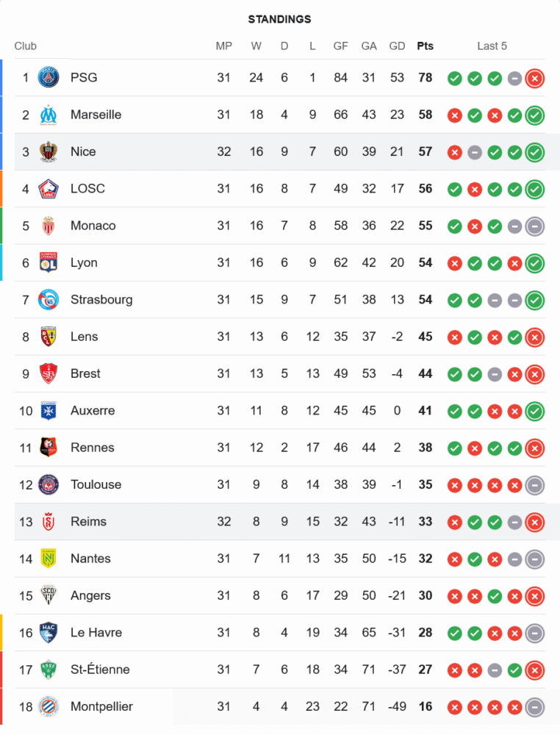
Task: Click PSG's latest result red loss icon
Action: [x=535, y=78]
